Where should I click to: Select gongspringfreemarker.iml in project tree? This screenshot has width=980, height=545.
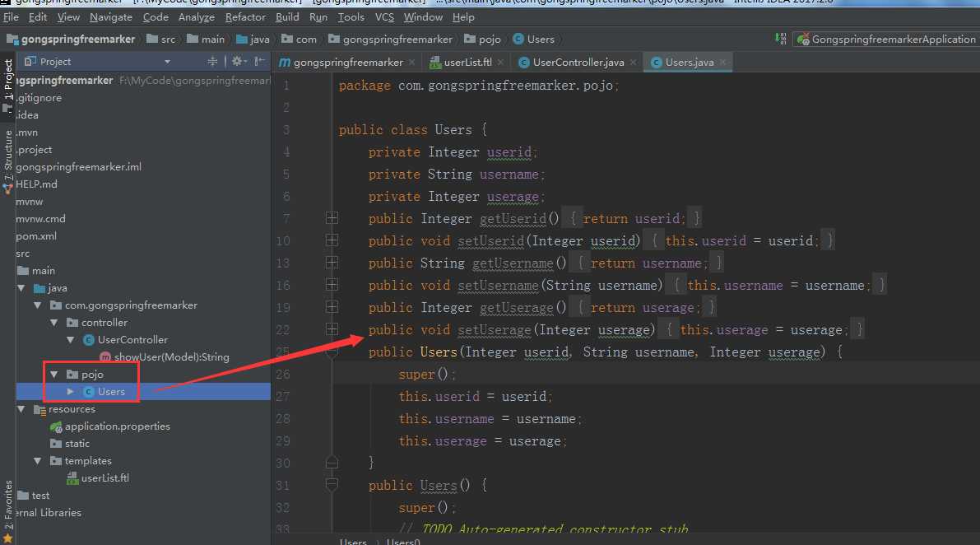point(79,167)
